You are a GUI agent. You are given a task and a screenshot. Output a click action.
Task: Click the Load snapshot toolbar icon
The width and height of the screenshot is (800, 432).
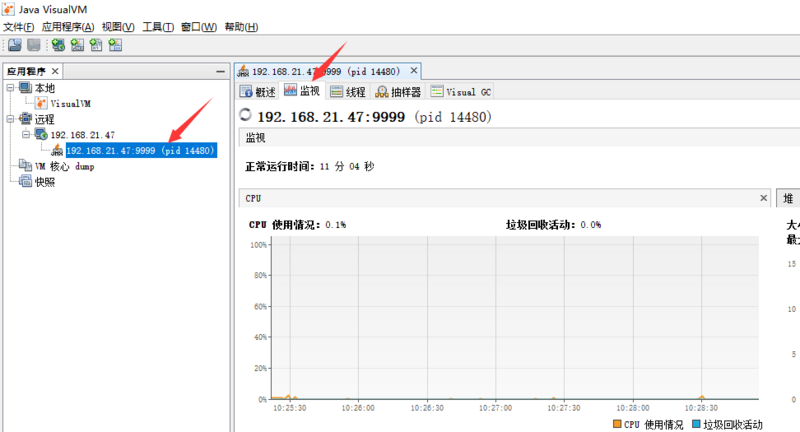(x=15, y=45)
